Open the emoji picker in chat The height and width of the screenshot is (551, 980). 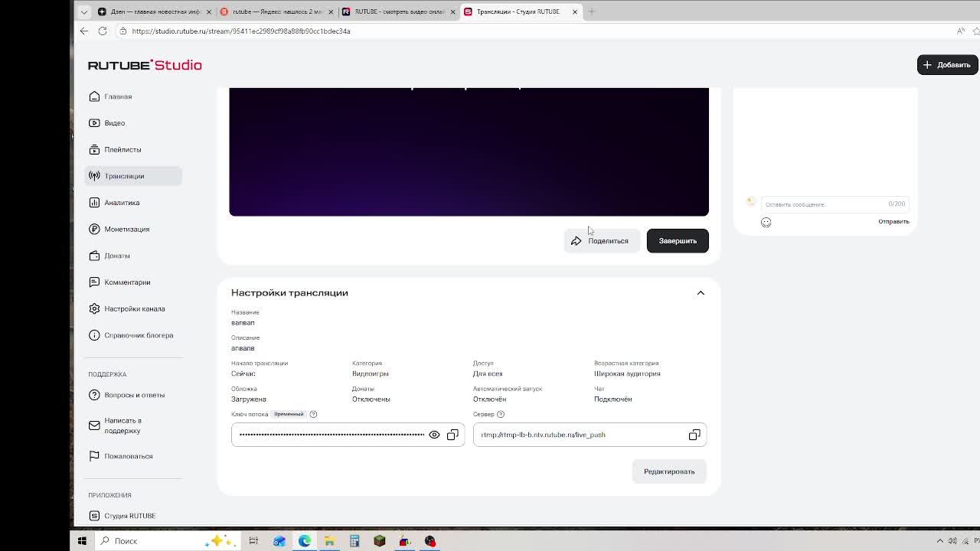766,222
